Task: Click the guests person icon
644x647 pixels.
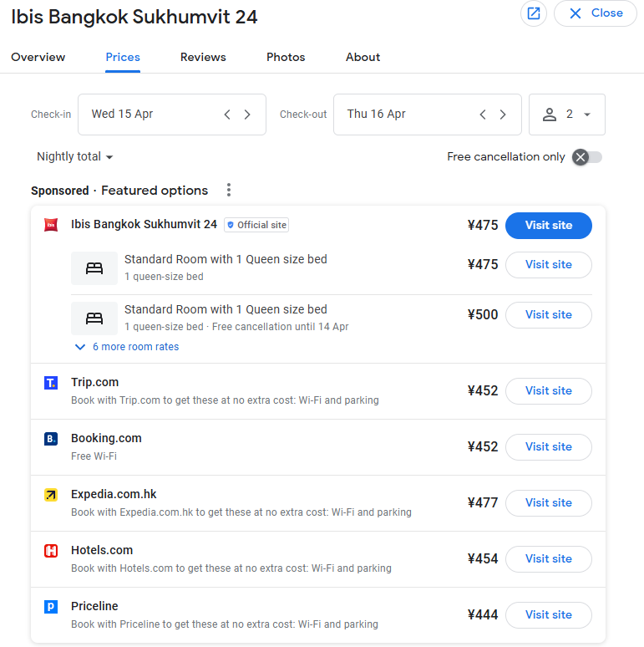Action: pos(549,115)
